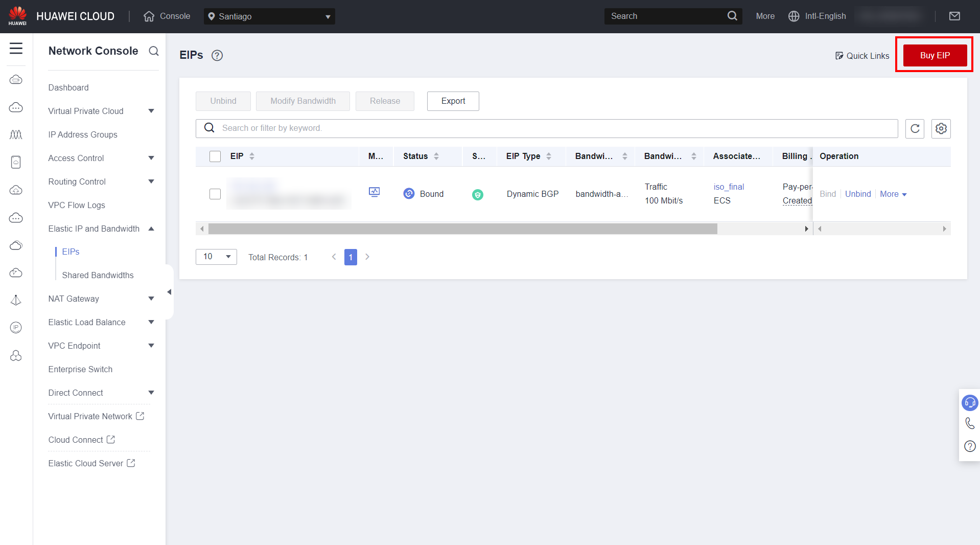Click the iso_final associated instance link
The image size is (980, 545).
coord(729,187)
